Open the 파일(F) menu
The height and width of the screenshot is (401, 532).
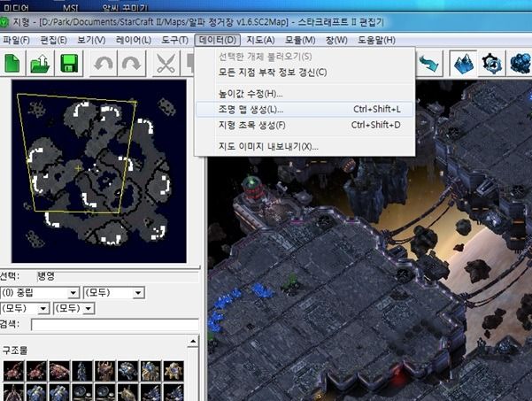(x=16, y=40)
